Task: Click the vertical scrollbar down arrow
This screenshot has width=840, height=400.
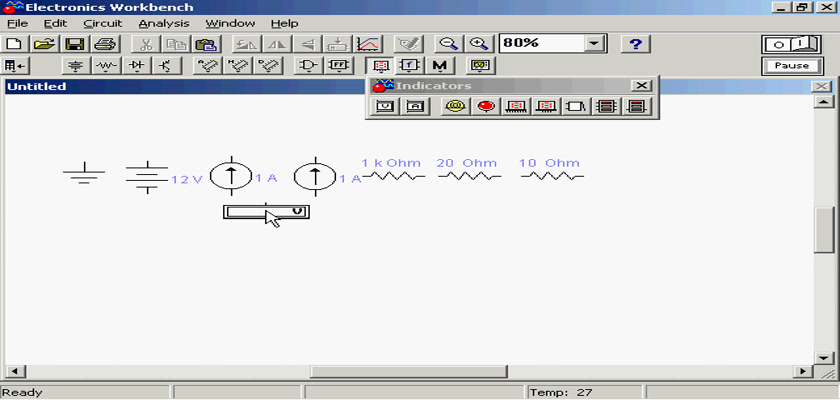Action: (x=823, y=358)
